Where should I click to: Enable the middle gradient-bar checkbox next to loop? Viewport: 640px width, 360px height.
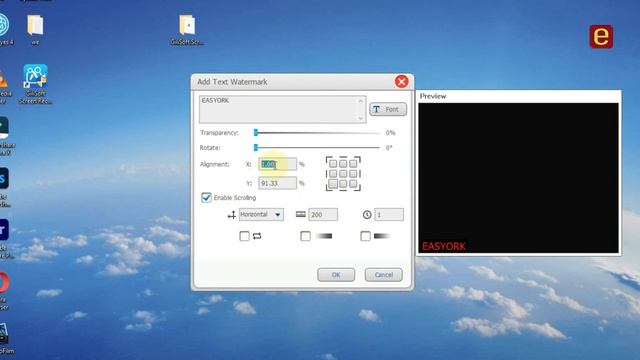tap(305, 236)
